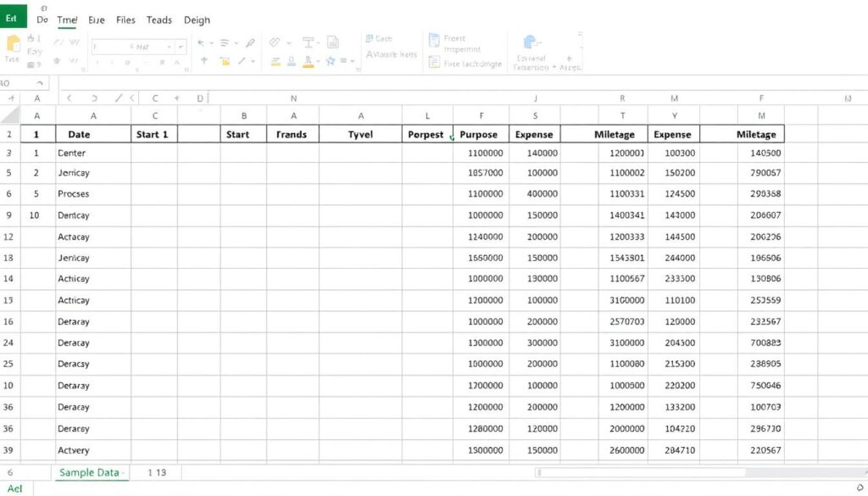Viewport: 868px width, 496px height.
Task: Open the Eue ribbon tab
Action: click(97, 20)
